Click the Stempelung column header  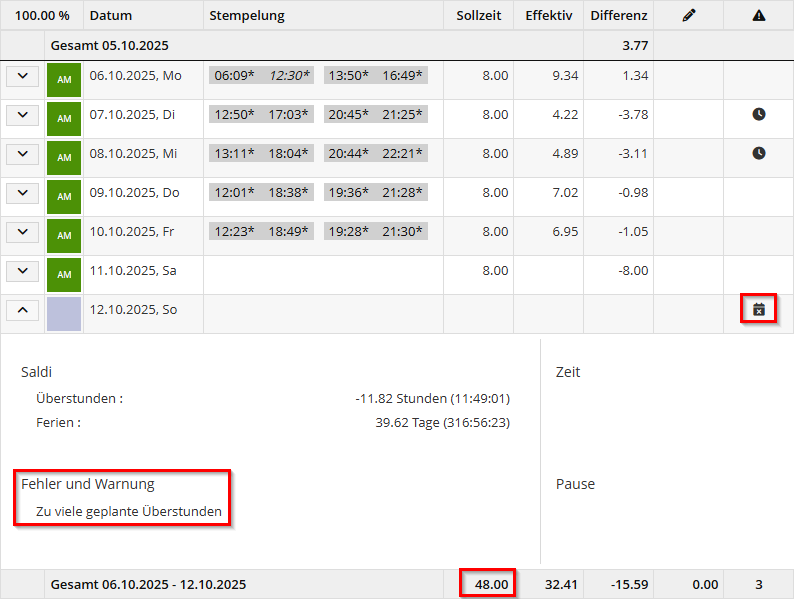(x=246, y=16)
